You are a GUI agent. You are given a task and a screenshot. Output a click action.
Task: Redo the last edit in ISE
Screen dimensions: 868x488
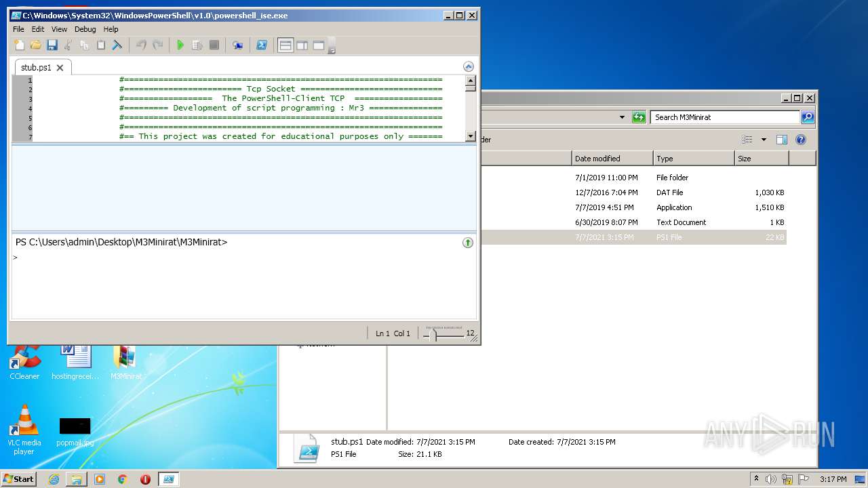click(x=157, y=45)
